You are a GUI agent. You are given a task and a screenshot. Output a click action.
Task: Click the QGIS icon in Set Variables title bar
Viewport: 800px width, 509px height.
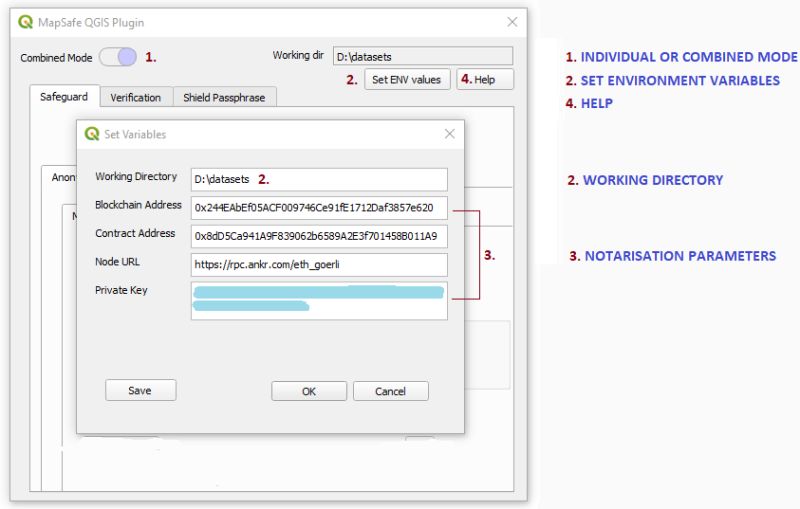click(92, 134)
